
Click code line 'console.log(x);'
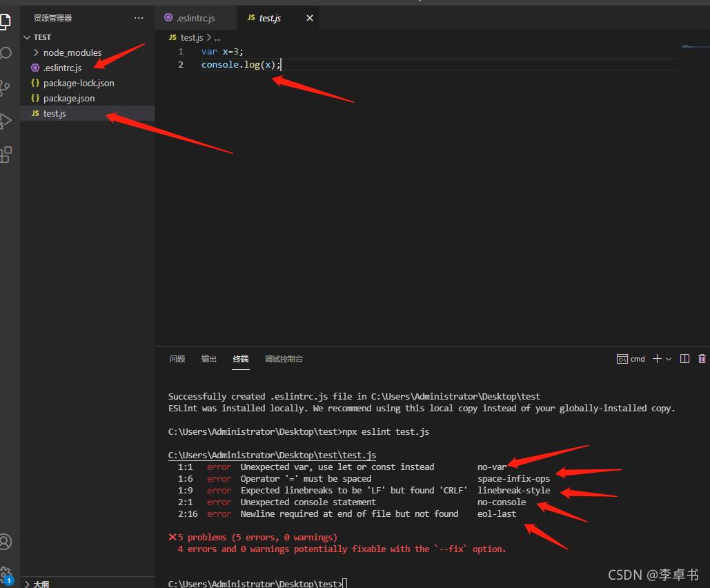241,65
